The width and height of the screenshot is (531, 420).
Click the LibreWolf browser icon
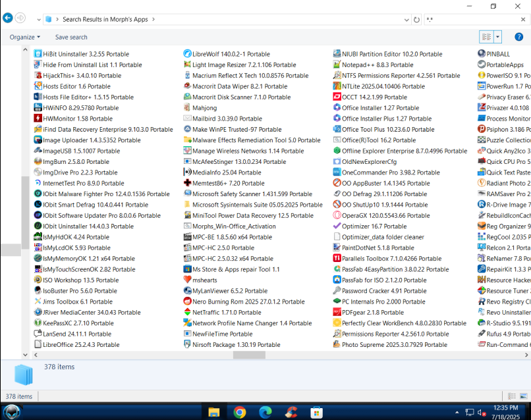pos(187,54)
